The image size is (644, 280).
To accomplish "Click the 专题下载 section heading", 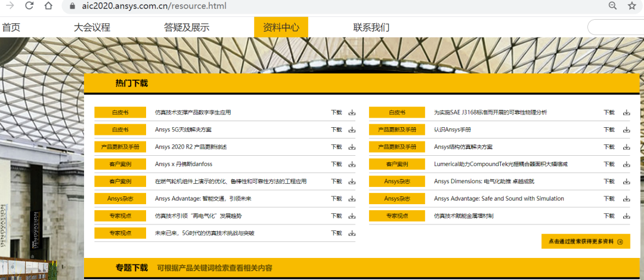I will click(x=131, y=268).
